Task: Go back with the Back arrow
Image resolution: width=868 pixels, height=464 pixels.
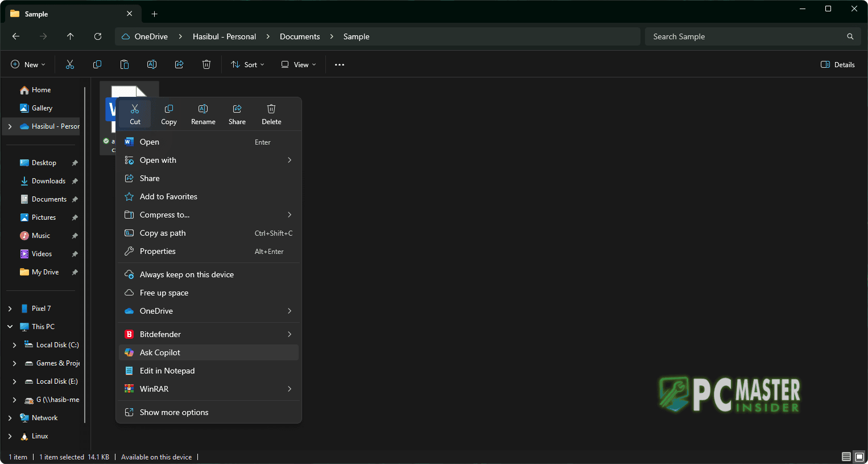Action: (16, 36)
